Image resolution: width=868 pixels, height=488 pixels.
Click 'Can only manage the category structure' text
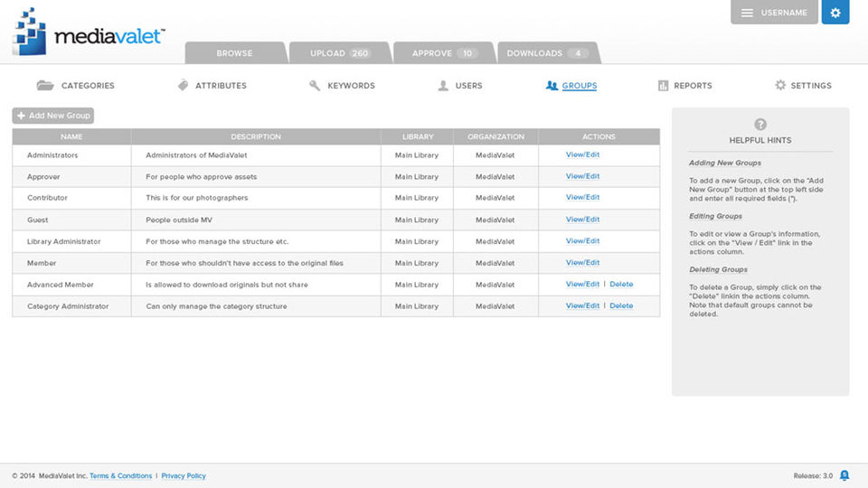[216, 306]
